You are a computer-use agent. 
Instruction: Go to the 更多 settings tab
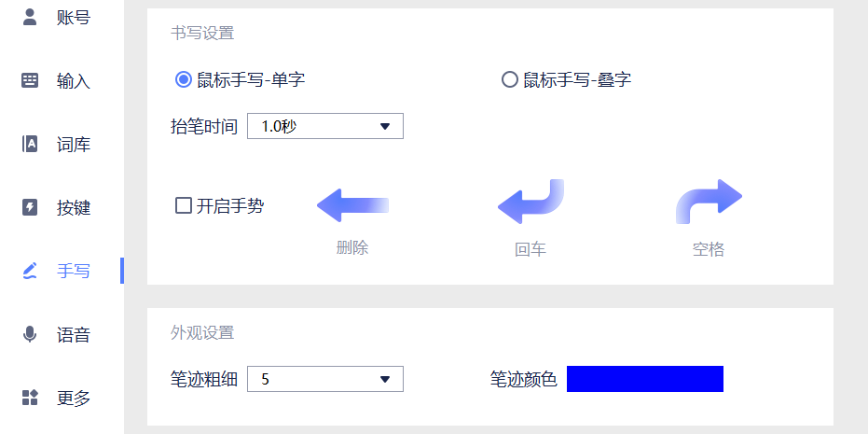[73, 399]
